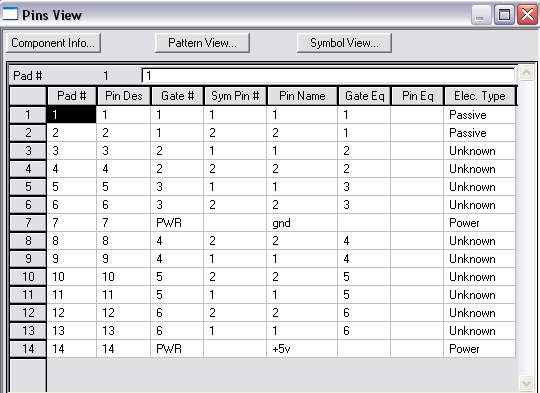Screen dimensions: 540x393
Task: Open the Symbol View window
Action: [x=344, y=43]
